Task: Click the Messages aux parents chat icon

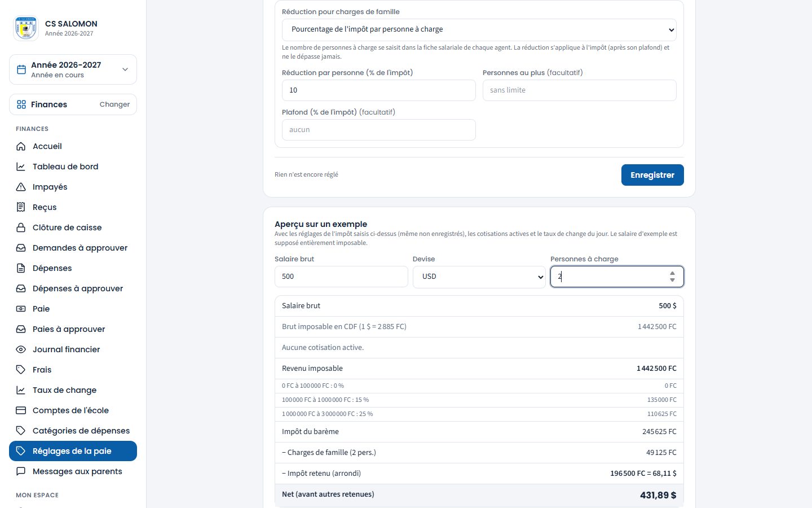Action: (x=21, y=471)
